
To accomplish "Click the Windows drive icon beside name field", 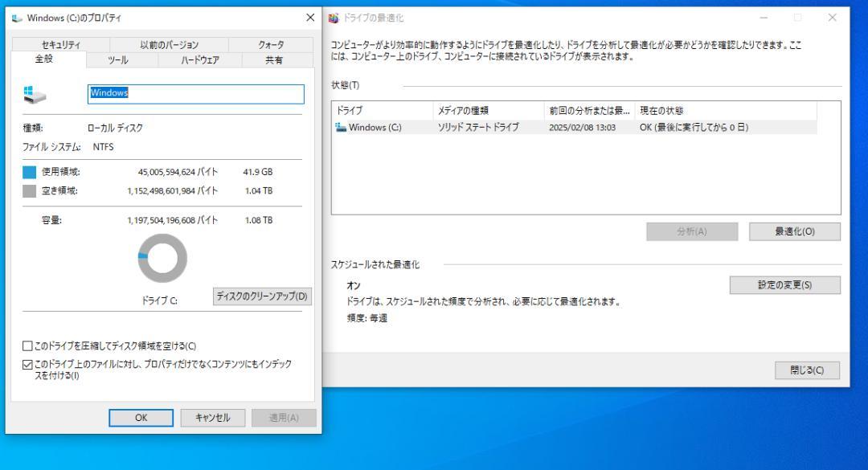I will coord(35,95).
